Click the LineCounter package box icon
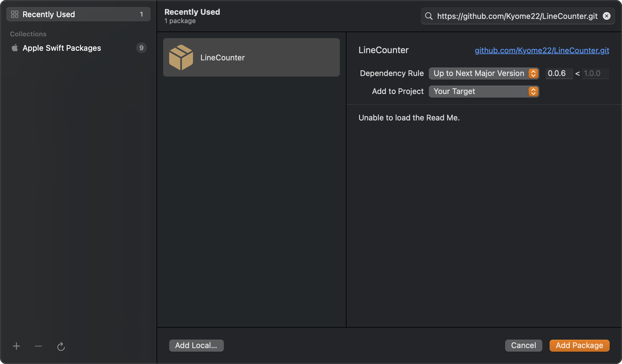Image resolution: width=622 pixels, height=364 pixels. 181,57
